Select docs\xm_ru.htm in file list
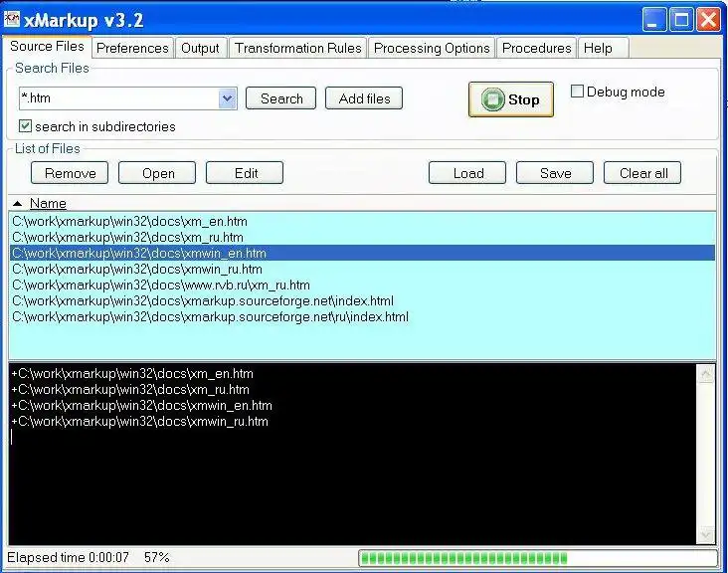This screenshot has width=728, height=573. [362, 238]
